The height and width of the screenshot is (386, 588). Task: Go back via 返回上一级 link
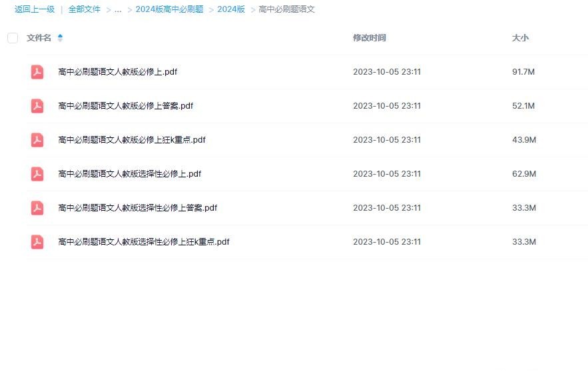click(x=35, y=9)
